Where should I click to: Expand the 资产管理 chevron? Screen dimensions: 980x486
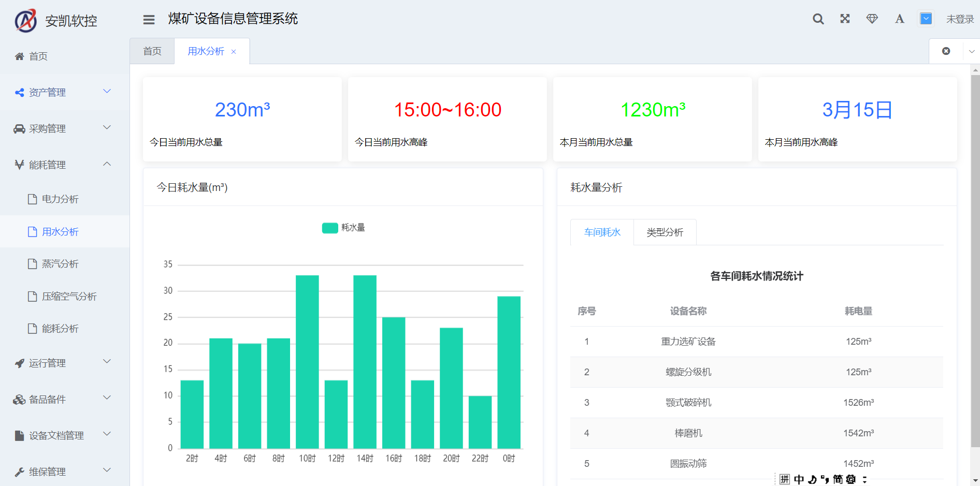[107, 92]
